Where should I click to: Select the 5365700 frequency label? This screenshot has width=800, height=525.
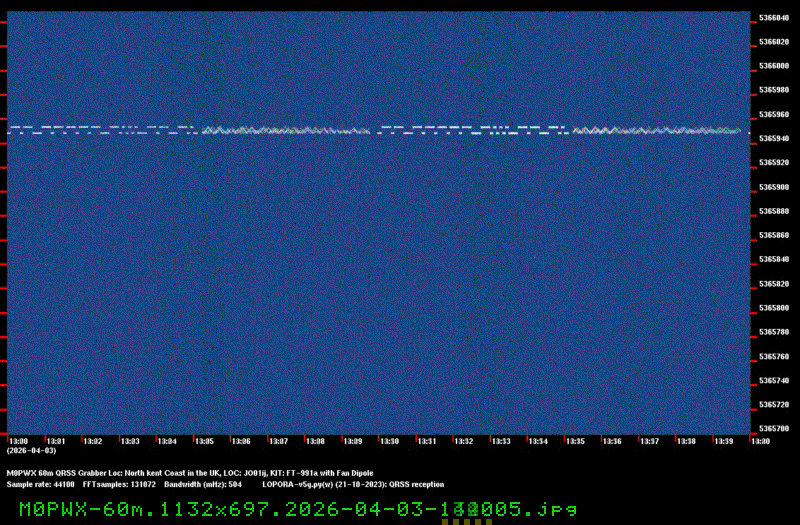[774, 428]
